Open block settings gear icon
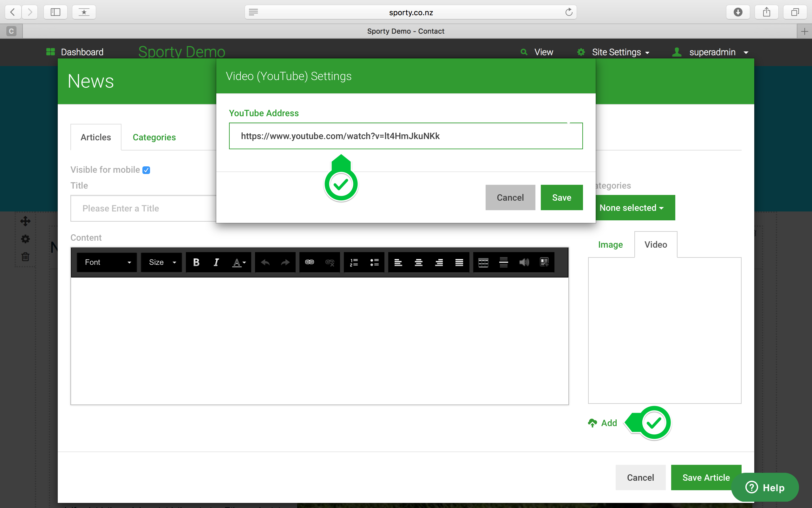Image resolution: width=812 pixels, height=508 pixels. pos(25,239)
